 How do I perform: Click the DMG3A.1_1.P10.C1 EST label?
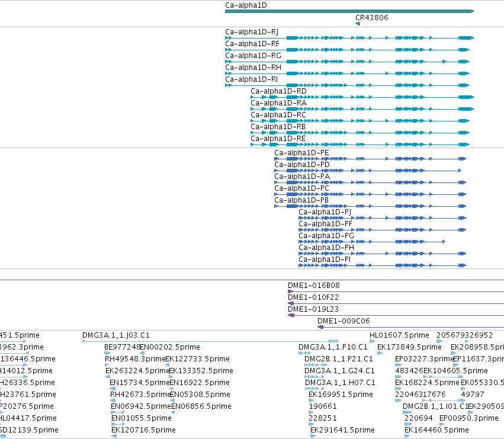(x=333, y=347)
